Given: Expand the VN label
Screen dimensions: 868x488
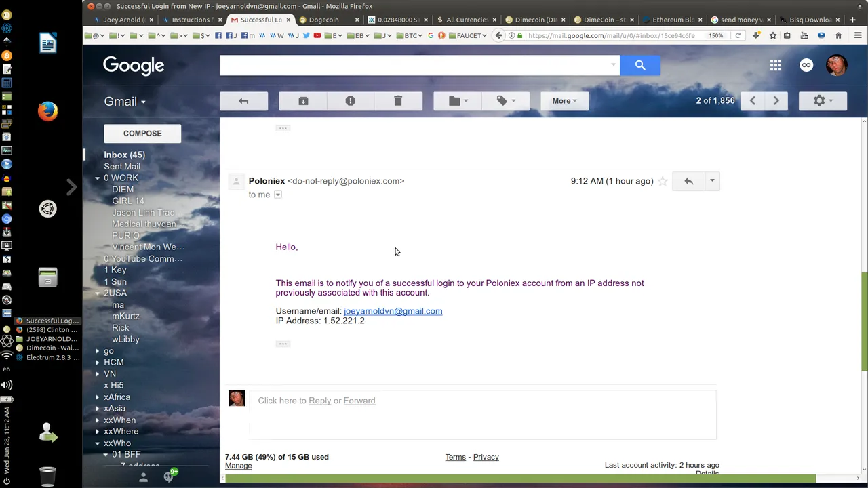Looking at the screenshot, I should [x=98, y=374].
